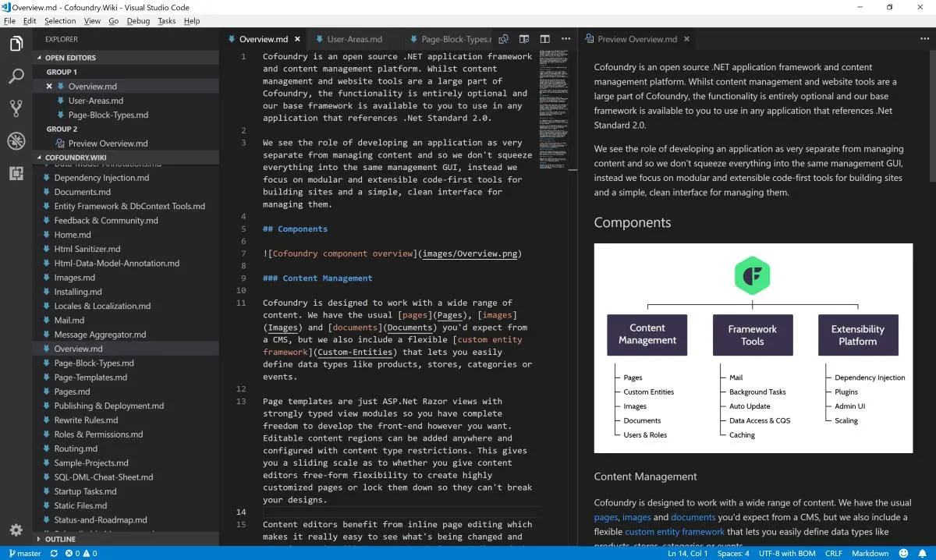Switch to the Overview.md editor tab
Viewport: 936px width, 560px height.
click(263, 39)
